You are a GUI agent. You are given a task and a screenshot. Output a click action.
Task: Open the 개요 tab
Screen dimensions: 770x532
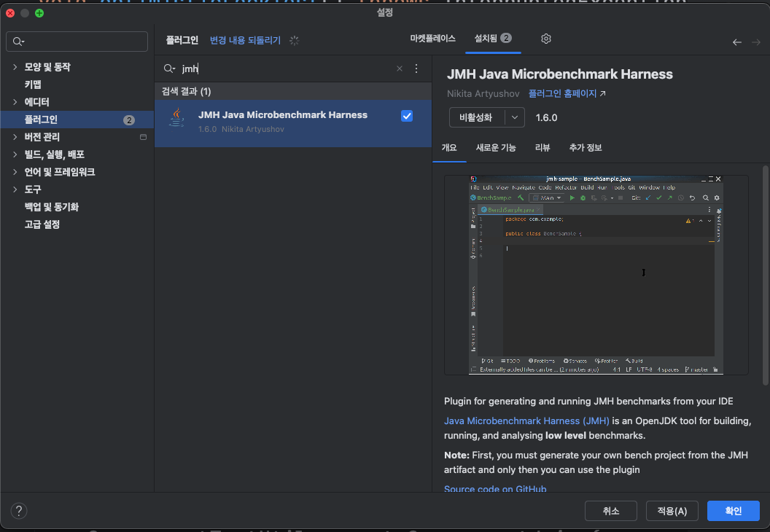click(449, 148)
